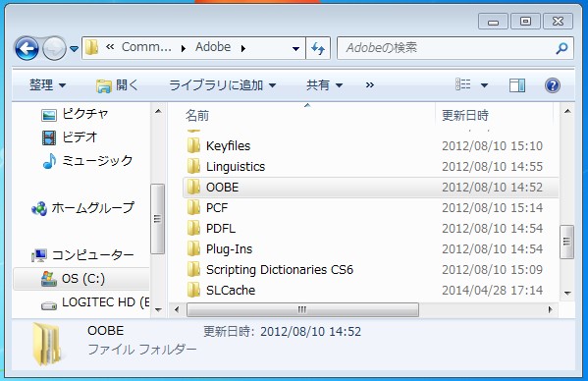Select OS (C:) drive

click(x=81, y=279)
